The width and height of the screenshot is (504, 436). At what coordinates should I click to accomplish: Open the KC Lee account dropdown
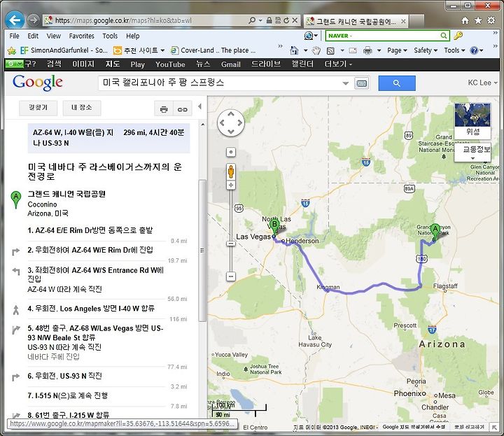tap(482, 83)
